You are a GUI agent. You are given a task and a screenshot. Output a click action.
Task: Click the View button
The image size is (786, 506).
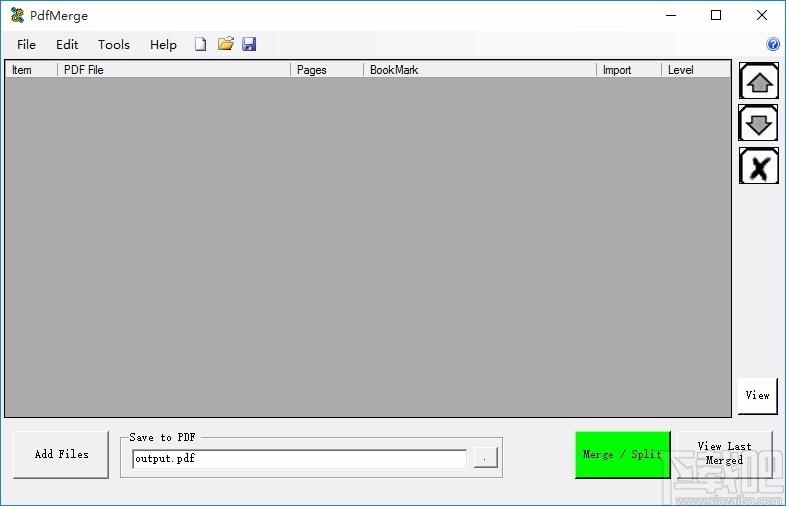757,396
